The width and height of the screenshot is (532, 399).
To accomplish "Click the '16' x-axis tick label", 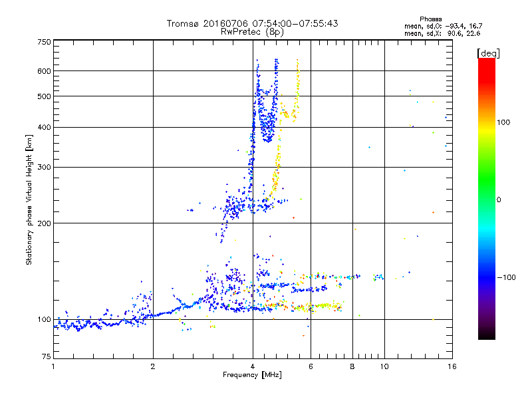I will point(452,366).
